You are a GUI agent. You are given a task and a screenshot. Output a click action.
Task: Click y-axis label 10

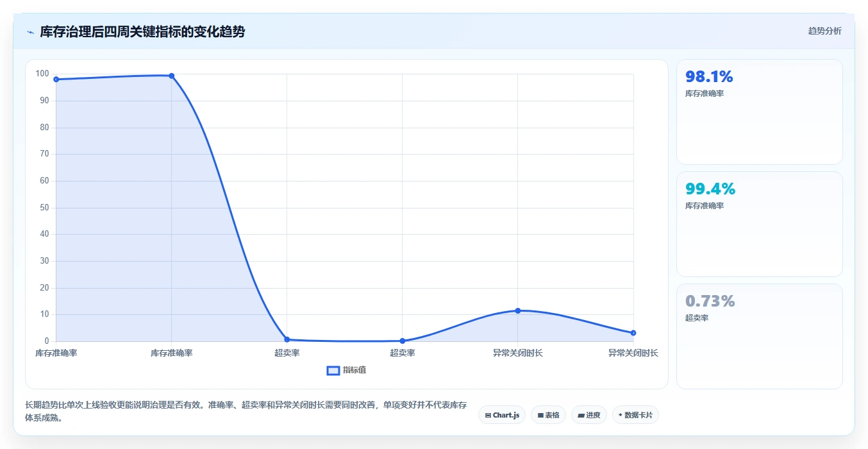[45, 314]
